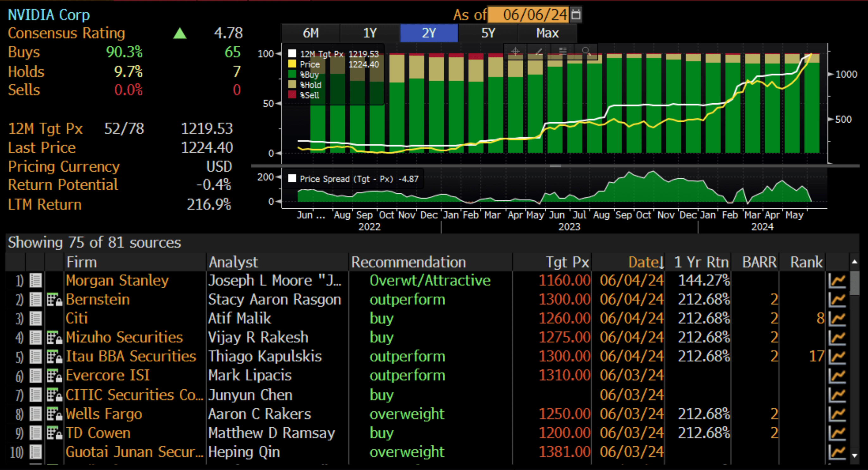This screenshot has height=470, width=868.
Task: Click Return Potential value -0.4%
Action: tap(214, 185)
